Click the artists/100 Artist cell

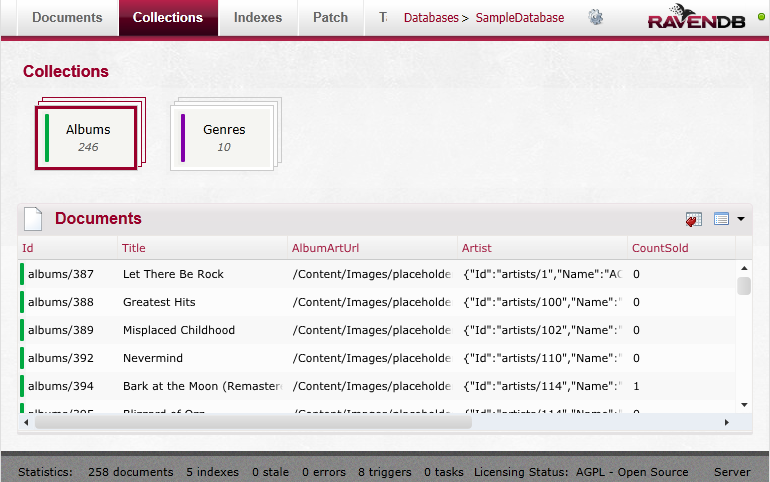pyautogui.click(x=543, y=302)
